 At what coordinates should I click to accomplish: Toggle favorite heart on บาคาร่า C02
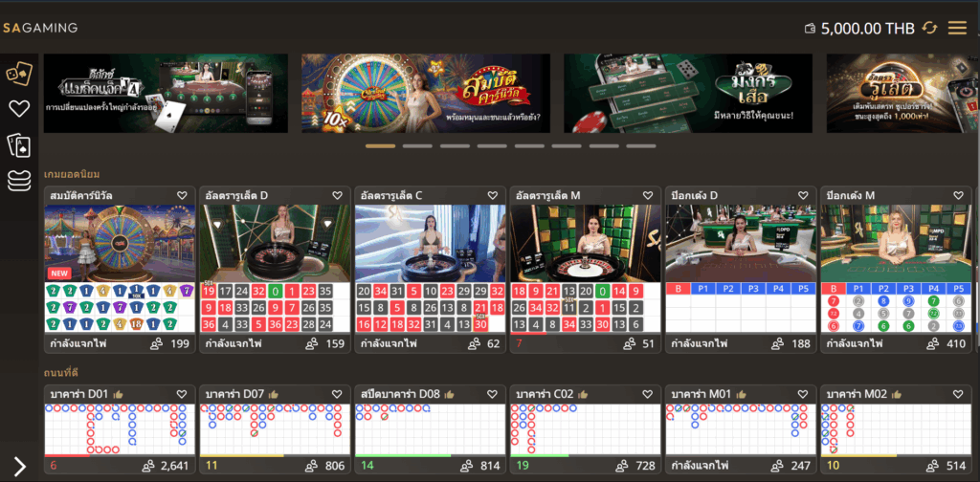[647, 394]
